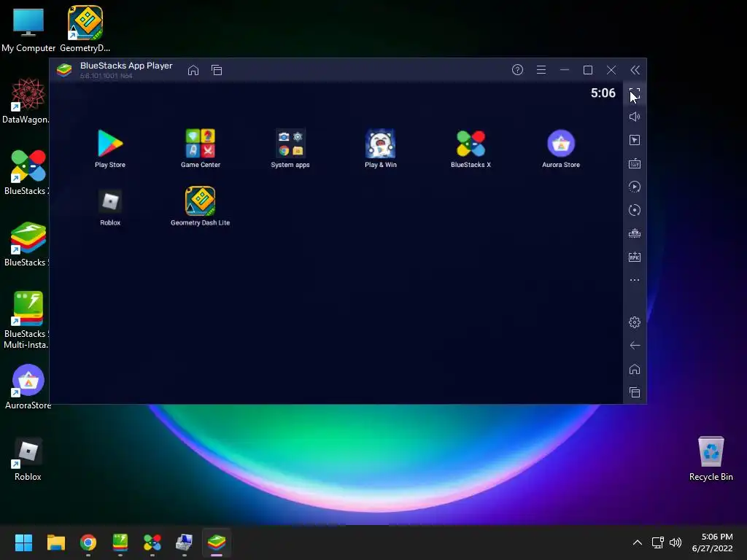Open Game Center in BlueStacks

[200, 147]
